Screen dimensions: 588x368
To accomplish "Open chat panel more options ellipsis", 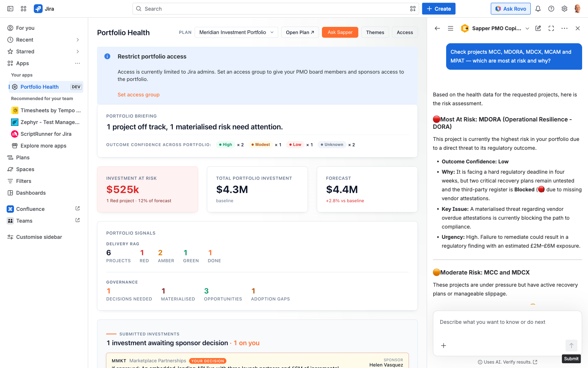I will coord(564,28).
